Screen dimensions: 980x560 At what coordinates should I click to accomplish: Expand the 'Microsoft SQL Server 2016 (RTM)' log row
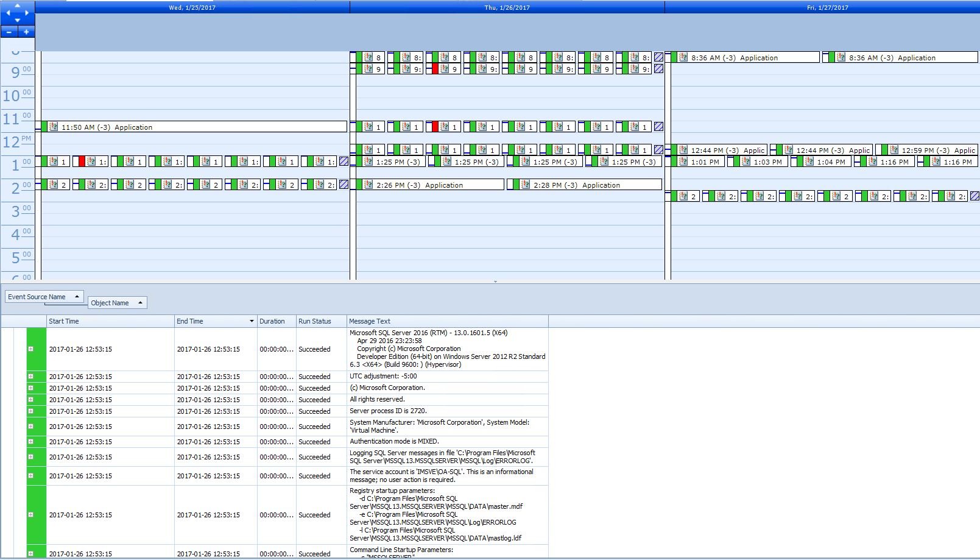click(30, 349)
